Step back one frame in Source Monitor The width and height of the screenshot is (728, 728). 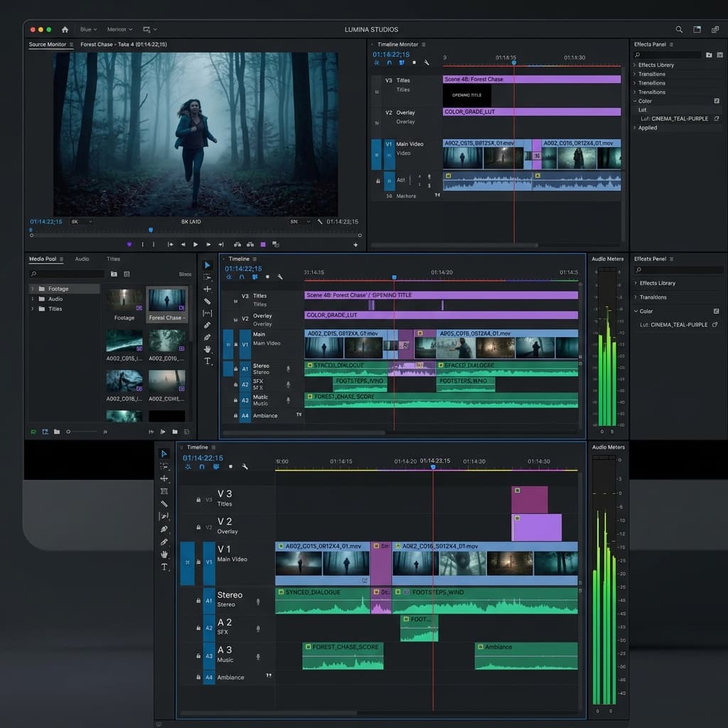click(x=183, y=245)
